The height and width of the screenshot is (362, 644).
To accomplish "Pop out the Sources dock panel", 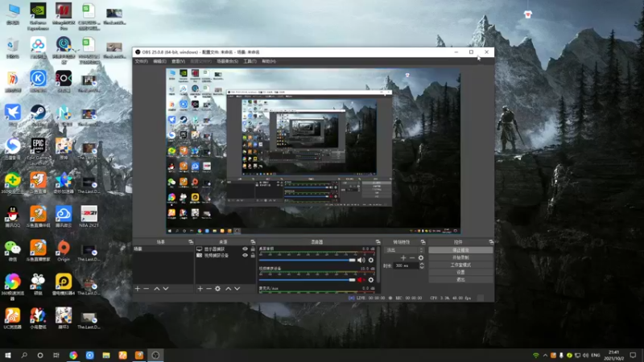I will point(253,242).
